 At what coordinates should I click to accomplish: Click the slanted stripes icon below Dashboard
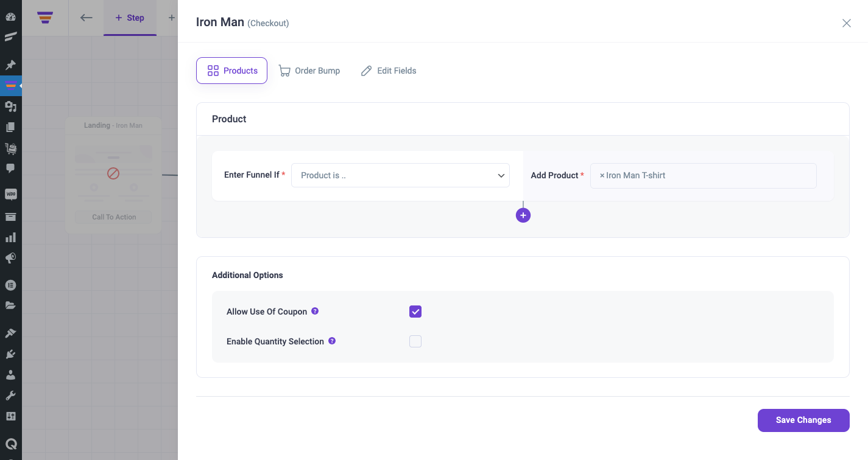point(10,37)
